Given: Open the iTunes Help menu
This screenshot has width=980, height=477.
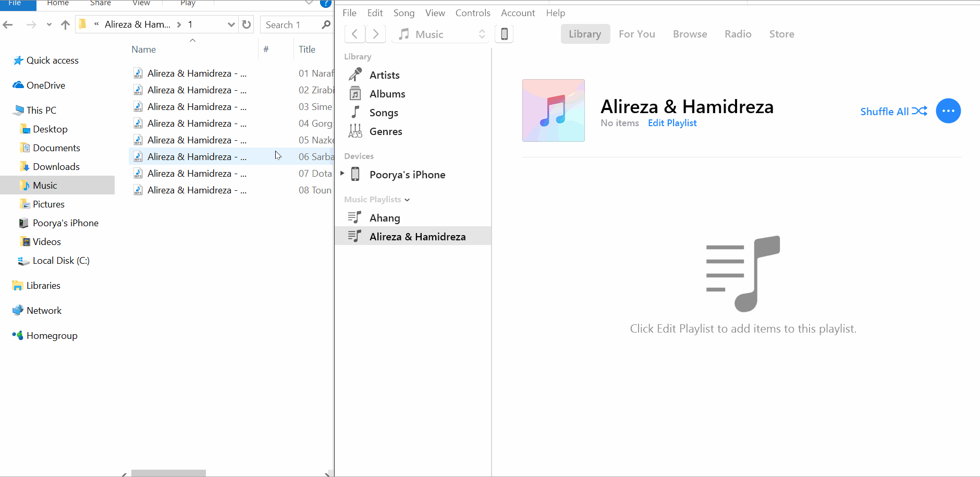Looking at the screenshot, I should point(556,13).
